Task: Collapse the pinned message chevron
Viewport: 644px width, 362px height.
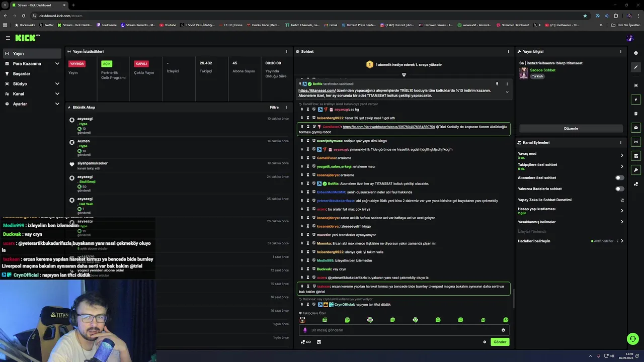Action: click(507, 92)
